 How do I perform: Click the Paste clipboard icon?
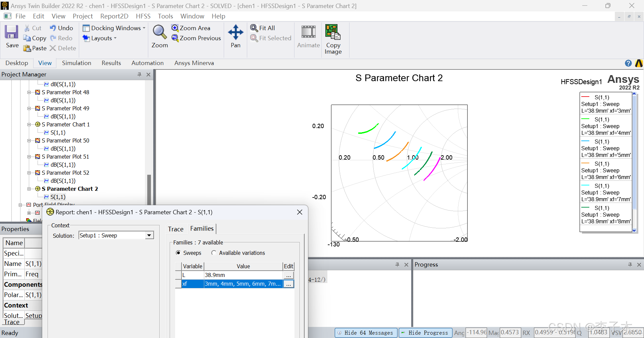click(x=27, y=48)
